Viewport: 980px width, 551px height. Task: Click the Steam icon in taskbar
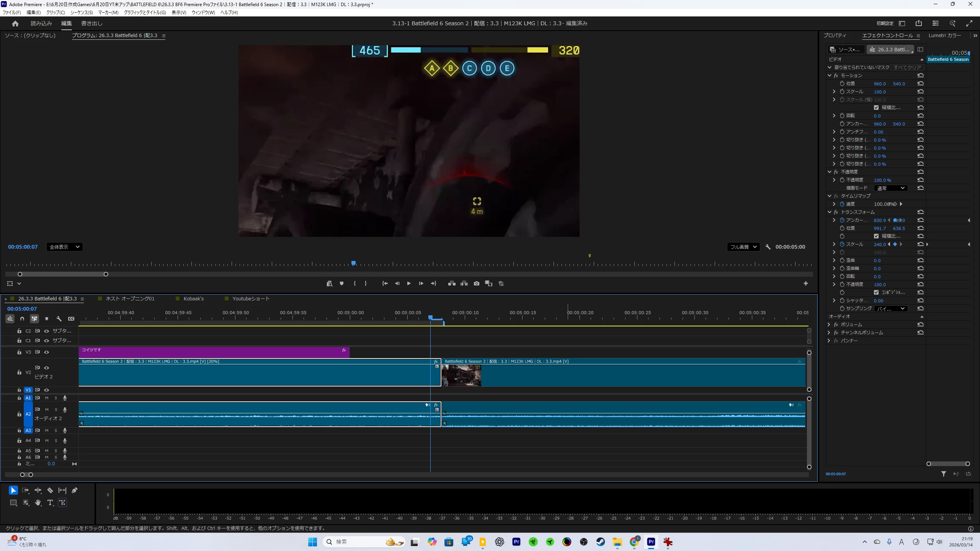(x=600, y=542)
